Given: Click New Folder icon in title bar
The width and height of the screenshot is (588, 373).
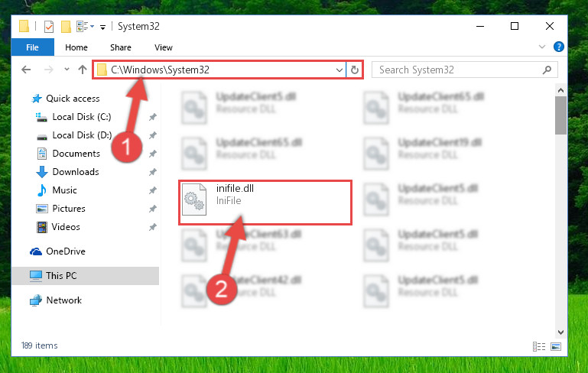Looking at the screenshot, I should point(66,27).
